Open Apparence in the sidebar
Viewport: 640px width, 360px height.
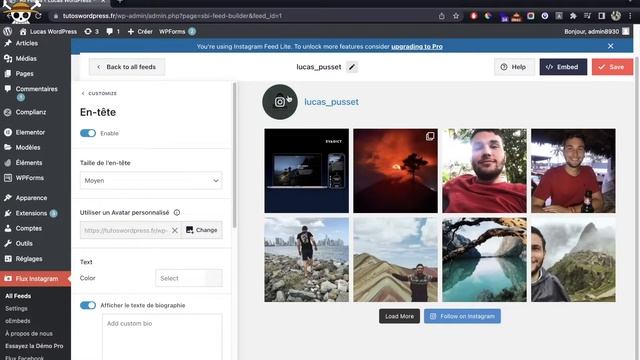click(x=31, y=198)
